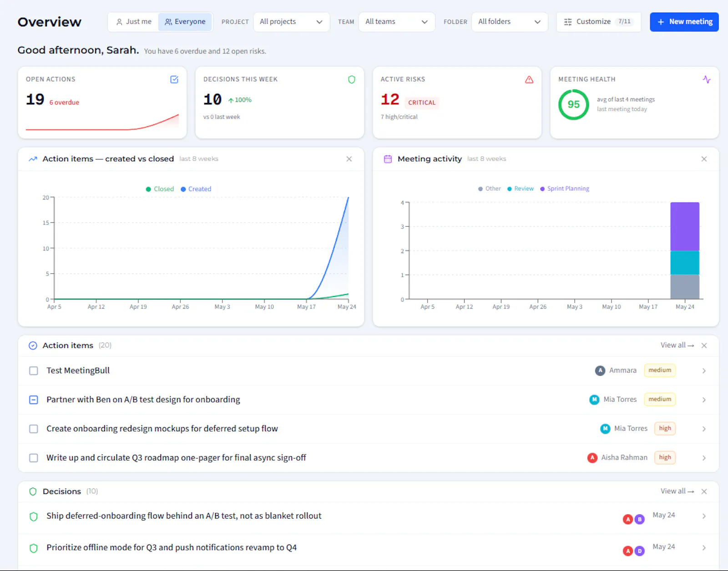The height and width of the screenshot is (571, 728).
Task: Click Mia Torres avatar on onboarding mockups row
Action: click(605, 428)
